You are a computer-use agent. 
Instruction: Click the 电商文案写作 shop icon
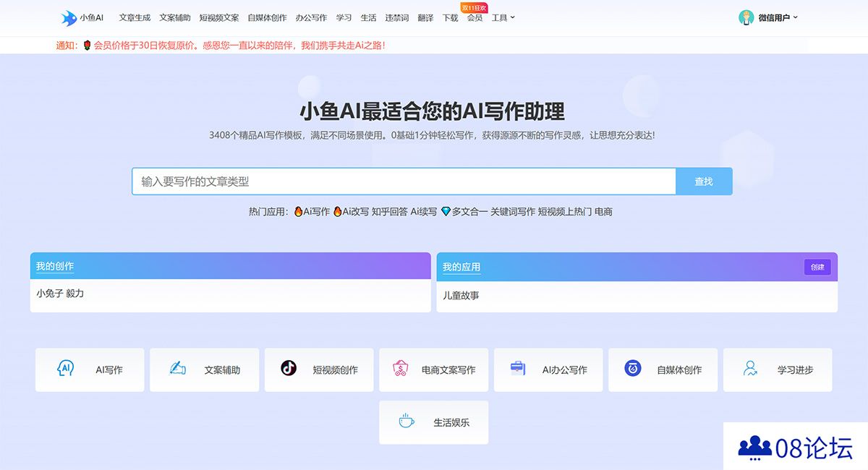click(400, 369)
